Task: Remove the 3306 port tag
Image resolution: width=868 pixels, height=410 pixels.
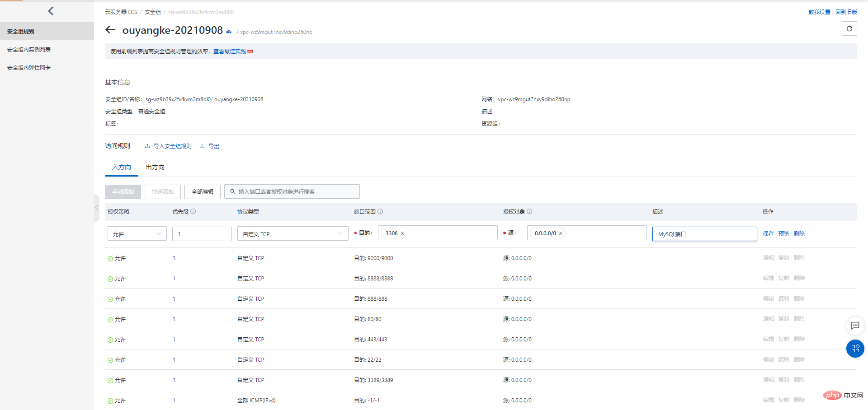Action: (x=402, y=233)
